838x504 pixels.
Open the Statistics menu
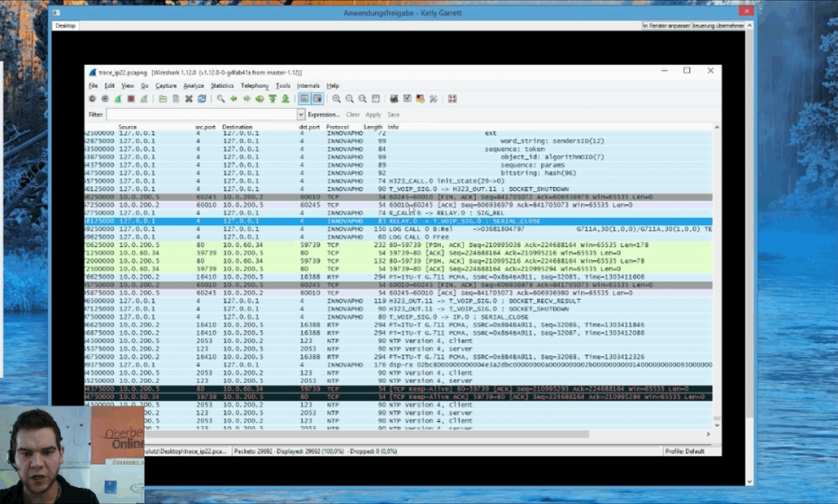tap(222, 85)
